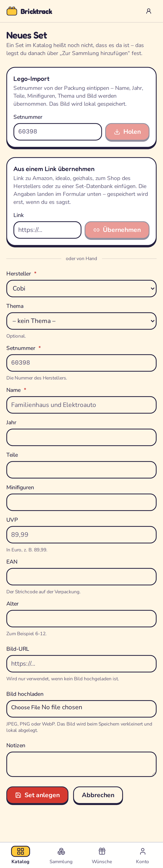Click the Bricktrack yellow brick logo
This screenshot has height=868, width=163.
coord(12,11)
